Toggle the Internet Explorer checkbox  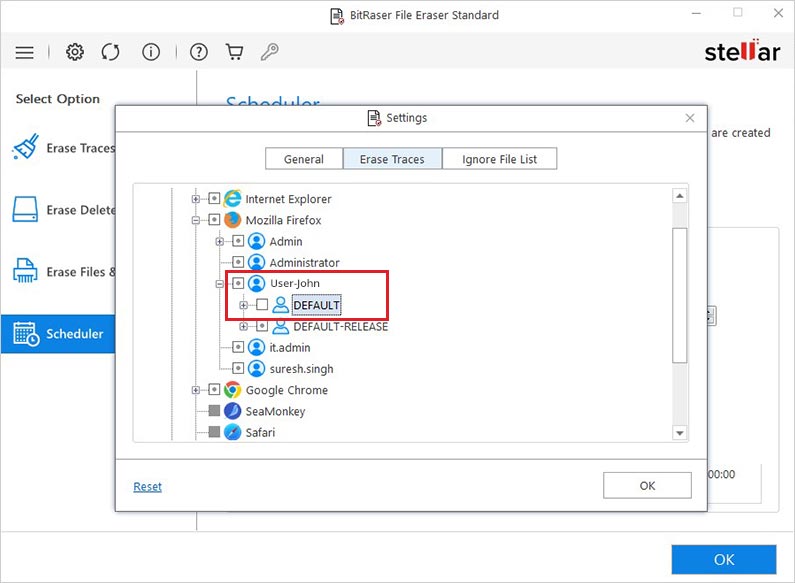214,198
